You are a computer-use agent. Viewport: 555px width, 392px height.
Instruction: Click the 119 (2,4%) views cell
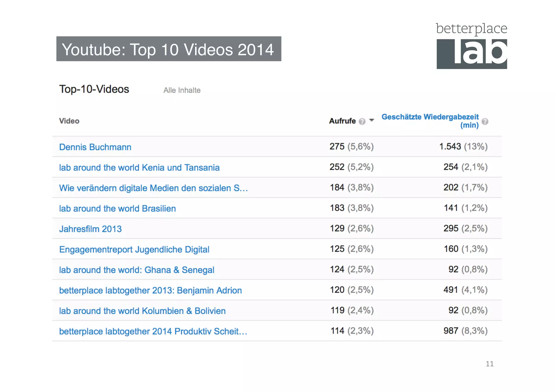[352, 310]
